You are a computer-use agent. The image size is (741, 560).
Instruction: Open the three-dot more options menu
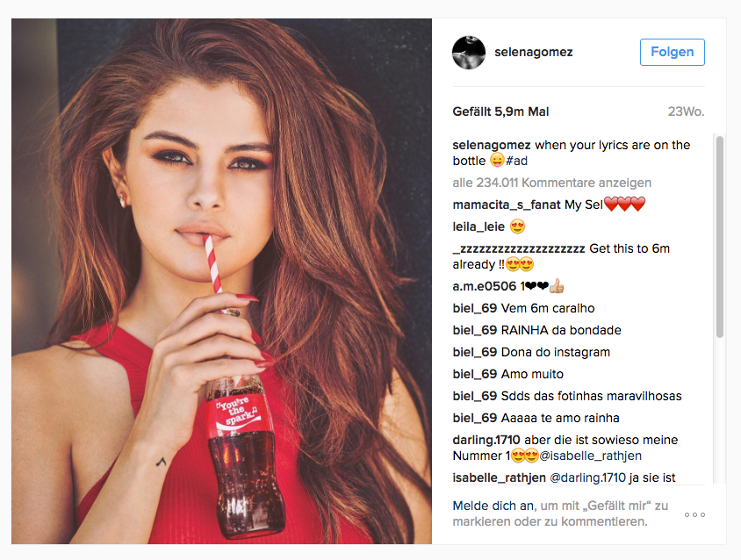pos(694,514)
